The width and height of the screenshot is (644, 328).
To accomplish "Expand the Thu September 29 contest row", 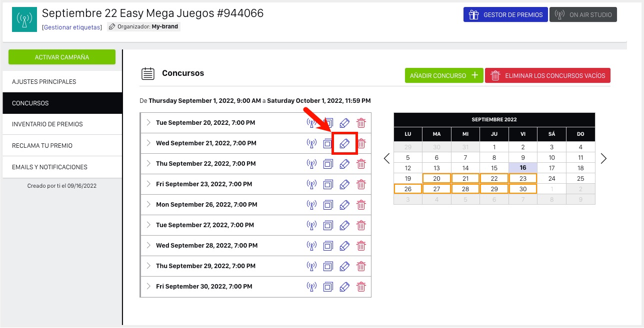I will 148,266.
